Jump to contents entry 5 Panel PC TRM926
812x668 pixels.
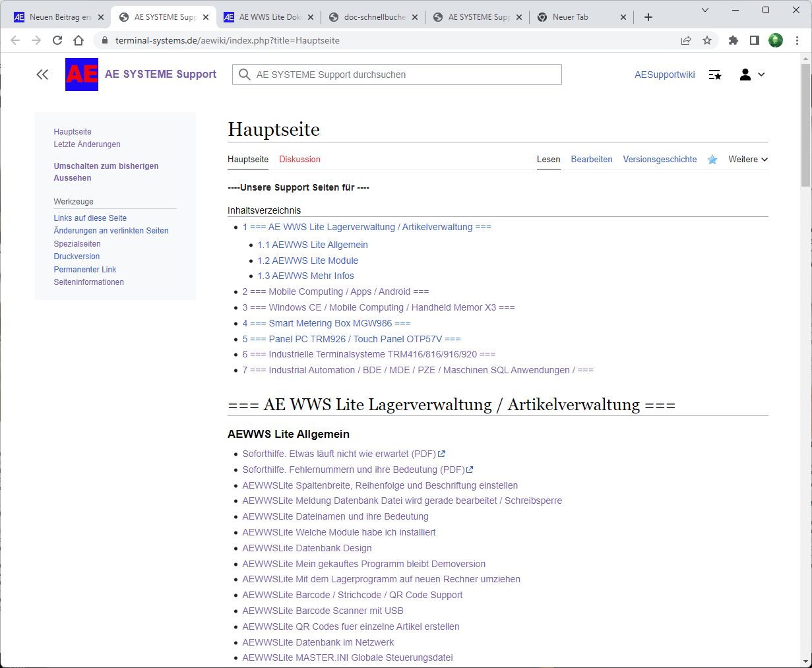(352, 339)
